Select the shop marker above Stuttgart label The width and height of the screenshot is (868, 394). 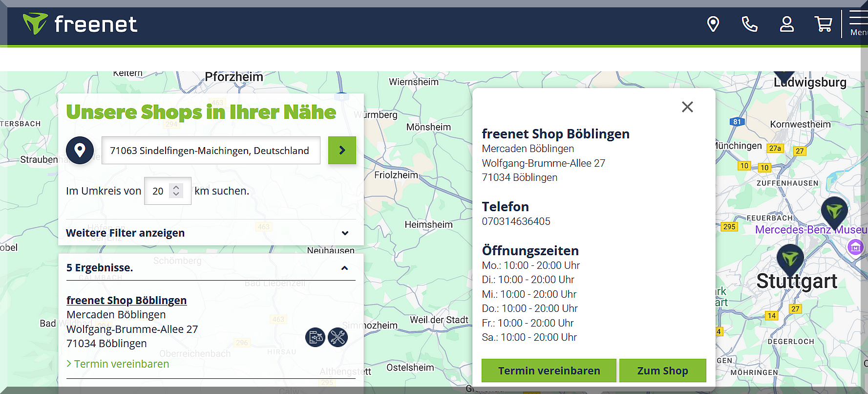tap(790, 258)
